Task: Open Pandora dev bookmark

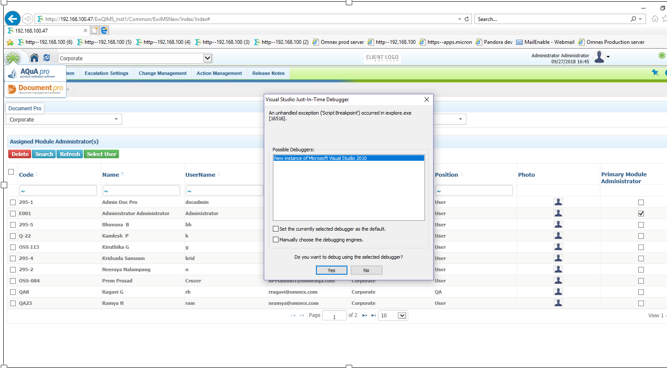Action: [494, 42]
